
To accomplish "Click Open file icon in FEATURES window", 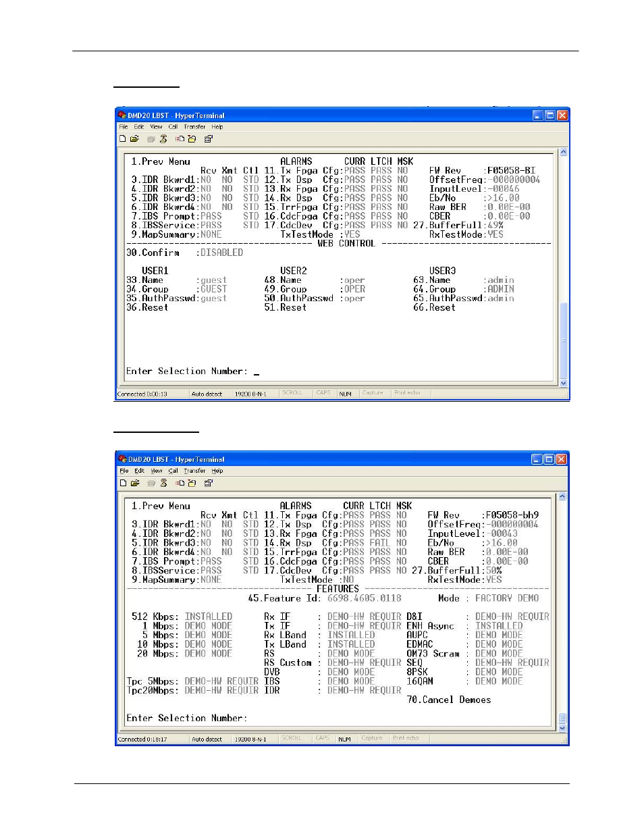I will (134, 484).
